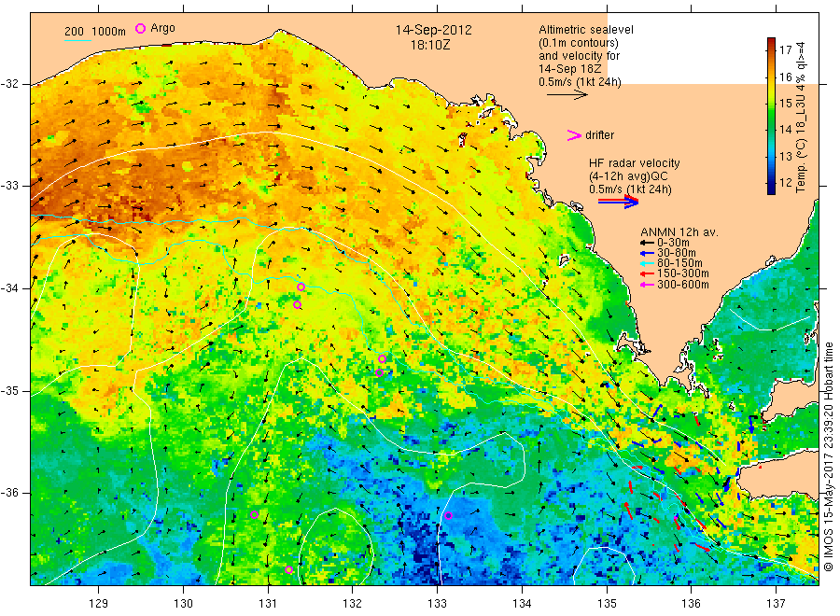Click the colour bar tick label 16
The height and width of the screenshot is (616, 840).
point(786,77)
